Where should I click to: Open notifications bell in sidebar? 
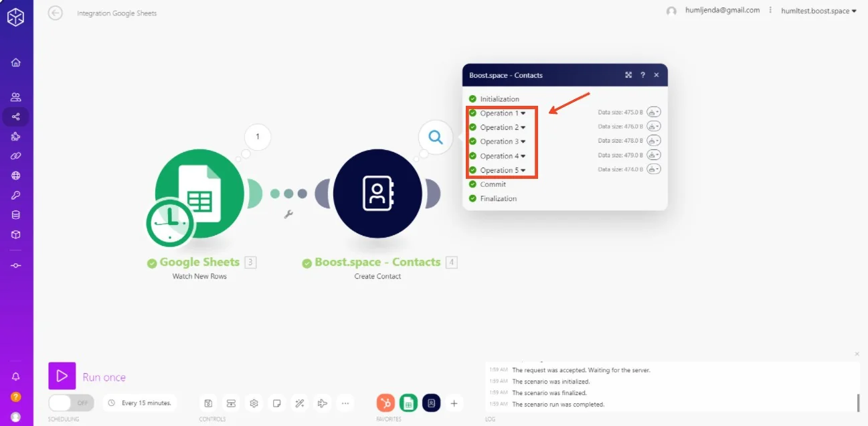[x=16, y=377]
